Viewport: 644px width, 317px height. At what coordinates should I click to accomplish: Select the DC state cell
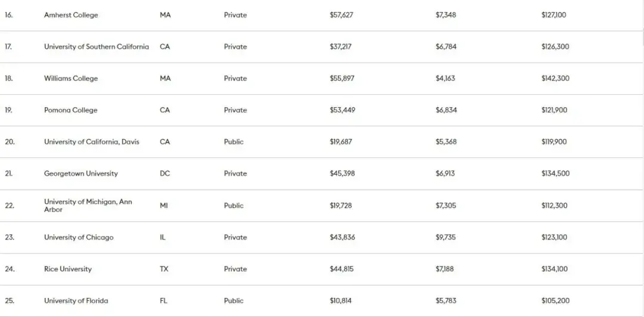click(x=165, y=173)
